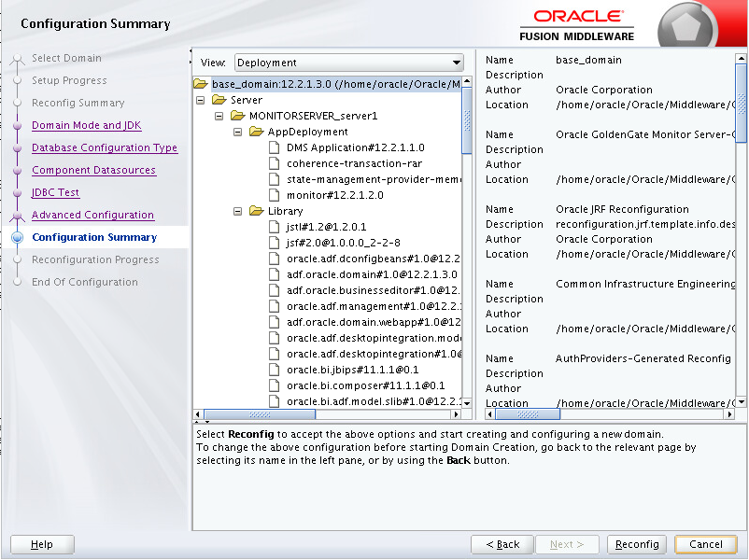This screenshot has width=749, height=560.
Task: Click the base_domain root folder icon
Action: tap(201, 84)
